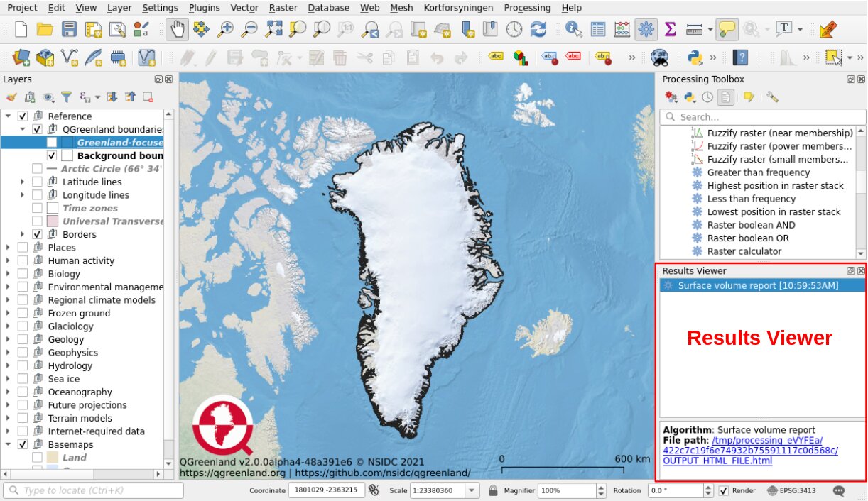Open the selection tool dropdown arrow
This screenshot has height=501, width=868.
coord(850,57)
